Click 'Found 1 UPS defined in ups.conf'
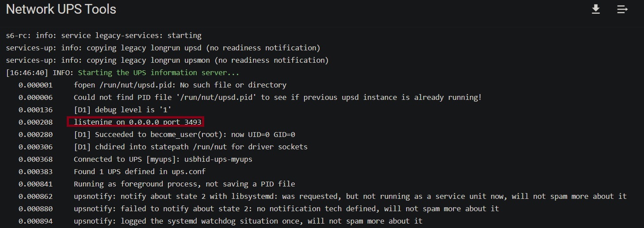 tap(140, 171)
